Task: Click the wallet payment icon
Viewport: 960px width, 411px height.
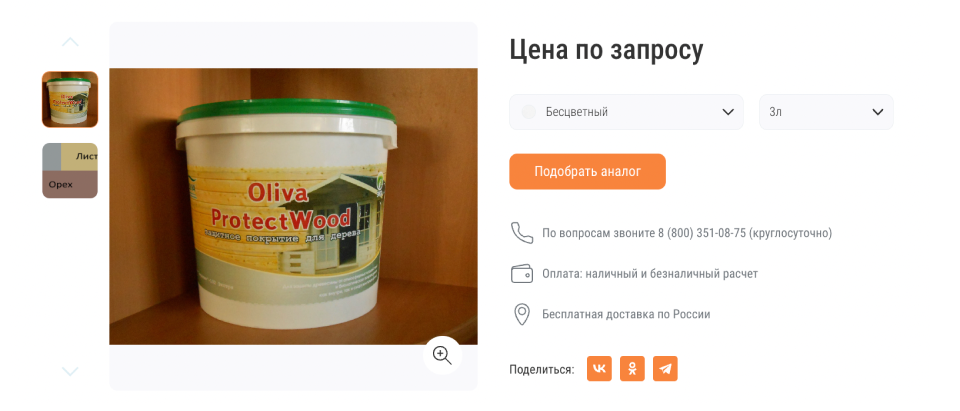Action: tap(522, 273)
